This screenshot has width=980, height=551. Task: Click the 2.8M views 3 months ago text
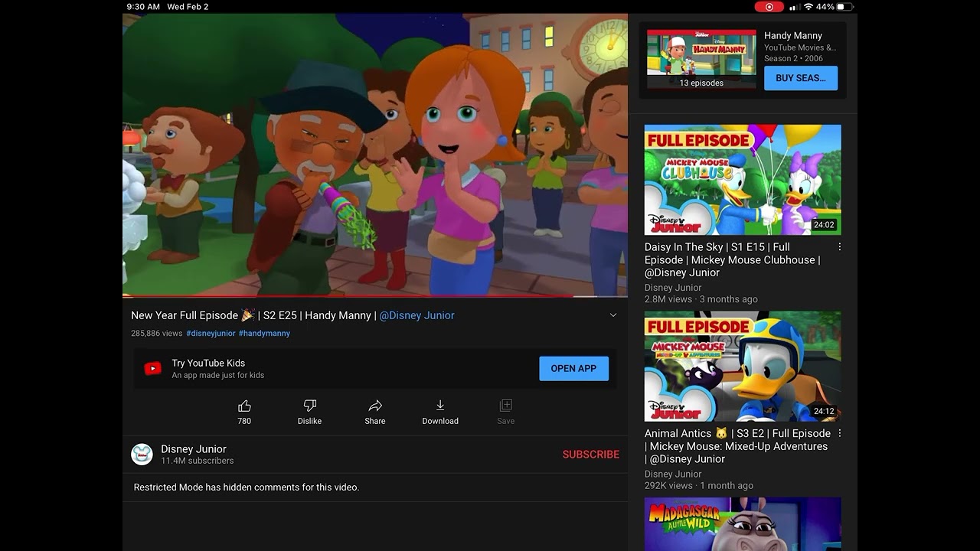[x=701, y=300]
